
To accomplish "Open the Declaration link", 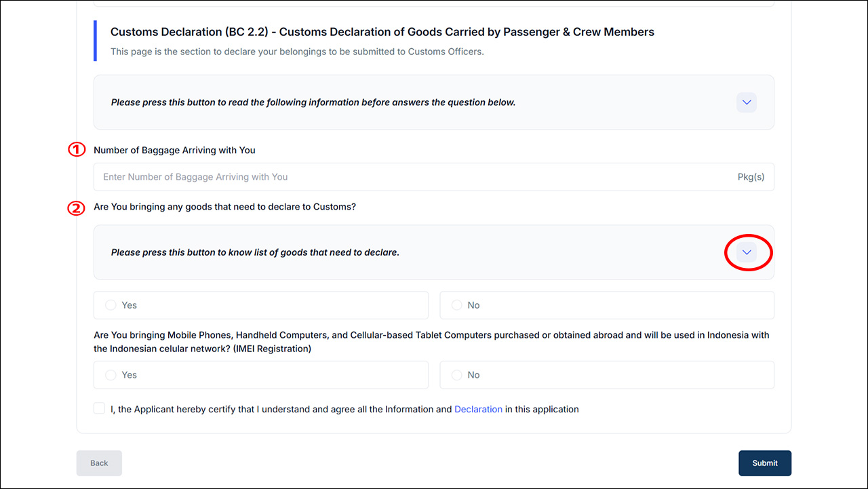I will 478,410.
